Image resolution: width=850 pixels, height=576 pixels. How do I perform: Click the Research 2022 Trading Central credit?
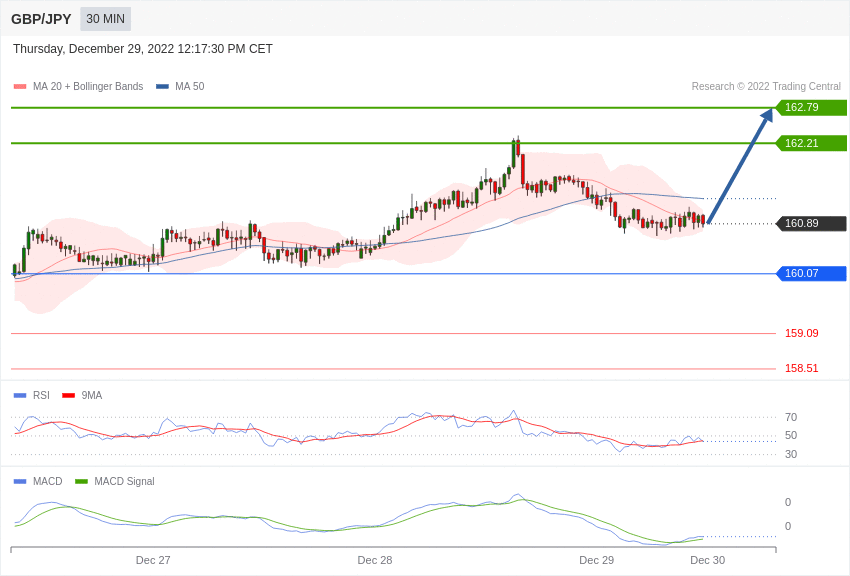pyautogui.click(x=766, y=86)
